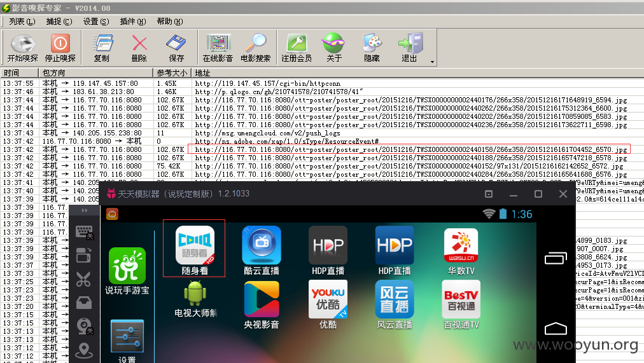Select row with p.qlogo.cn URL
Viewport: 644px width, 363px height.
tap(322, 92)
